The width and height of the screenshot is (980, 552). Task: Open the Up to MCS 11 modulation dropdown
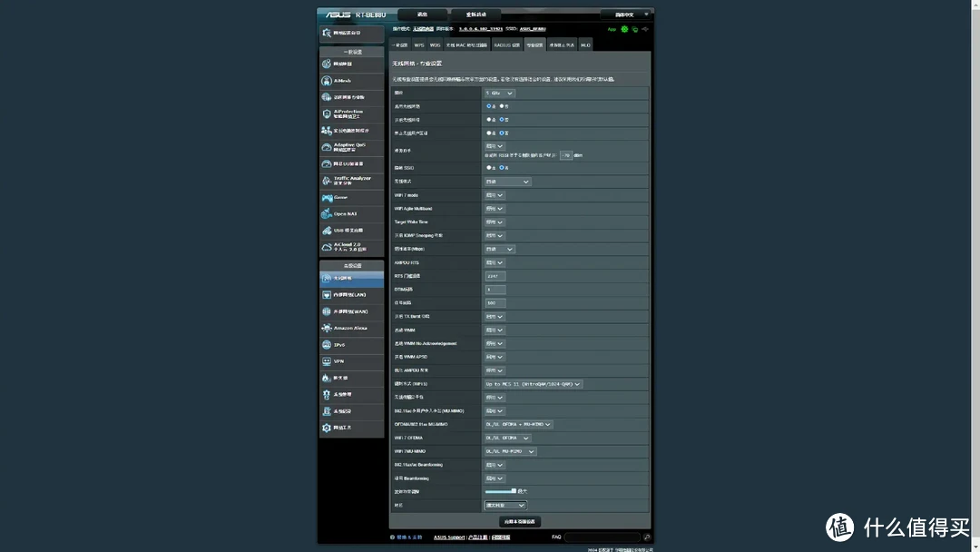click(x=534, y=384)
